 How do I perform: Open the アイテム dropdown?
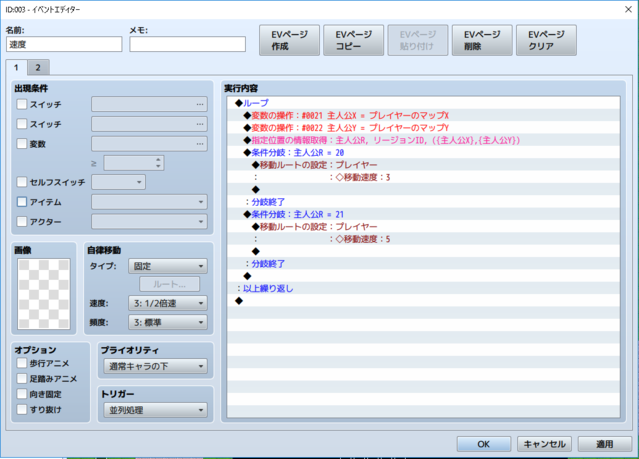coord(149,202)
